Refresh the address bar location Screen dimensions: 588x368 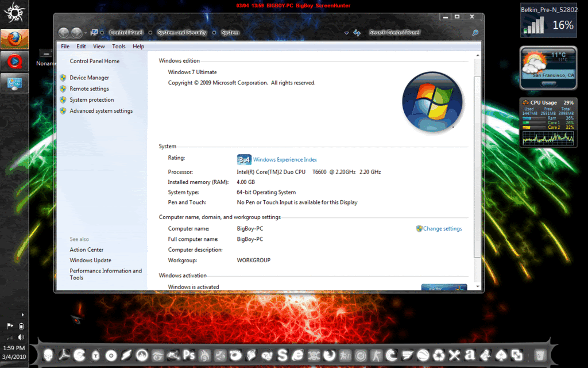coord(357,33)
